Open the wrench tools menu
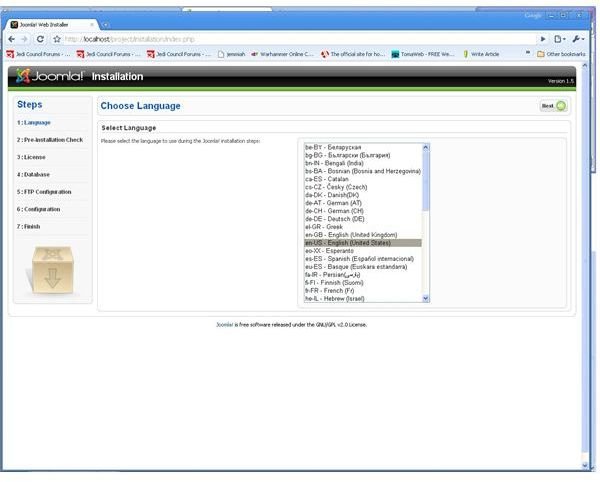The height and width of the screenshot is (482, 600). pyautogui.click(x=578, y=39)
